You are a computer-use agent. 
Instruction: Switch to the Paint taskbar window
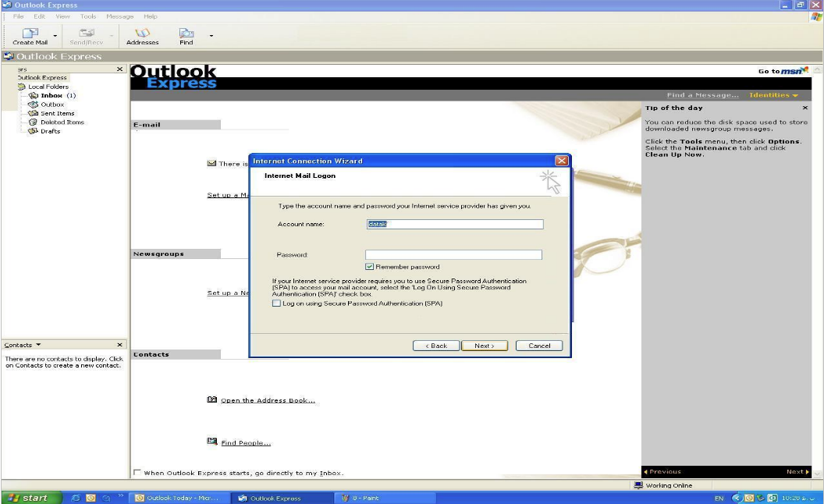click(386, 498)
